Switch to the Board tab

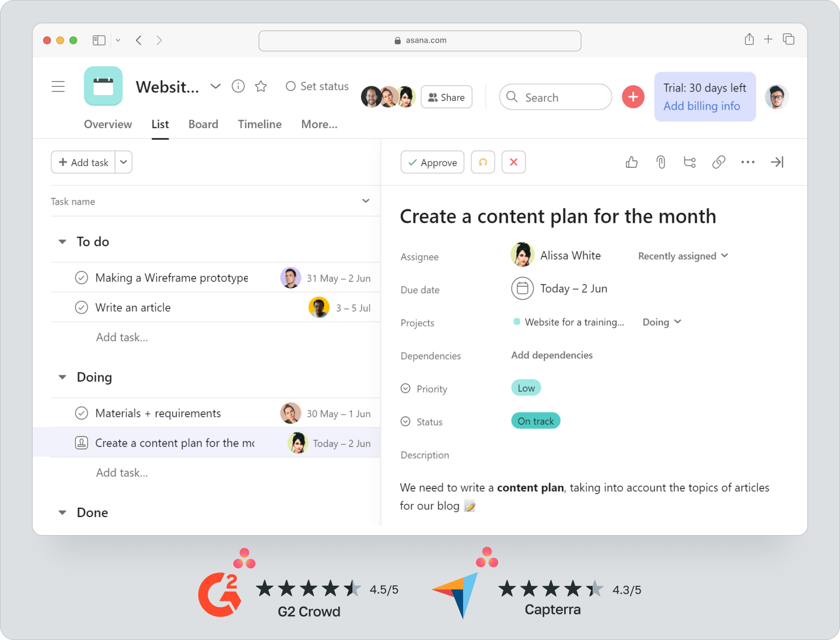203,124
